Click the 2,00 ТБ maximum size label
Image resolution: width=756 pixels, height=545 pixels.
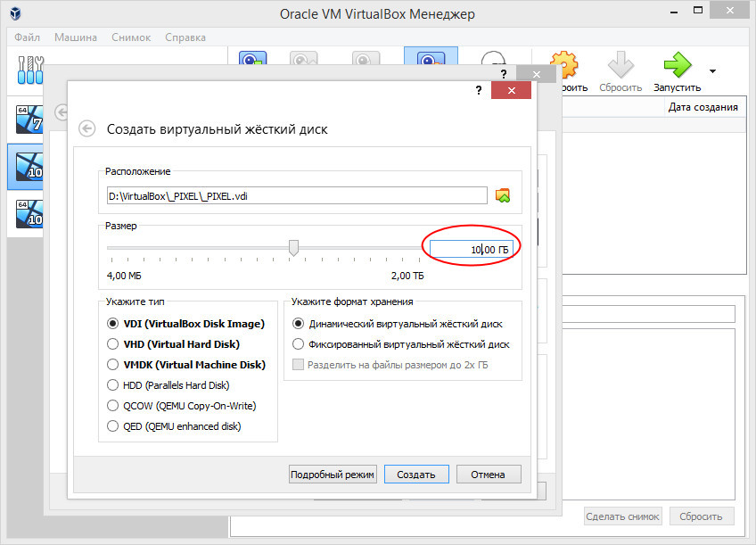[407, 276]
